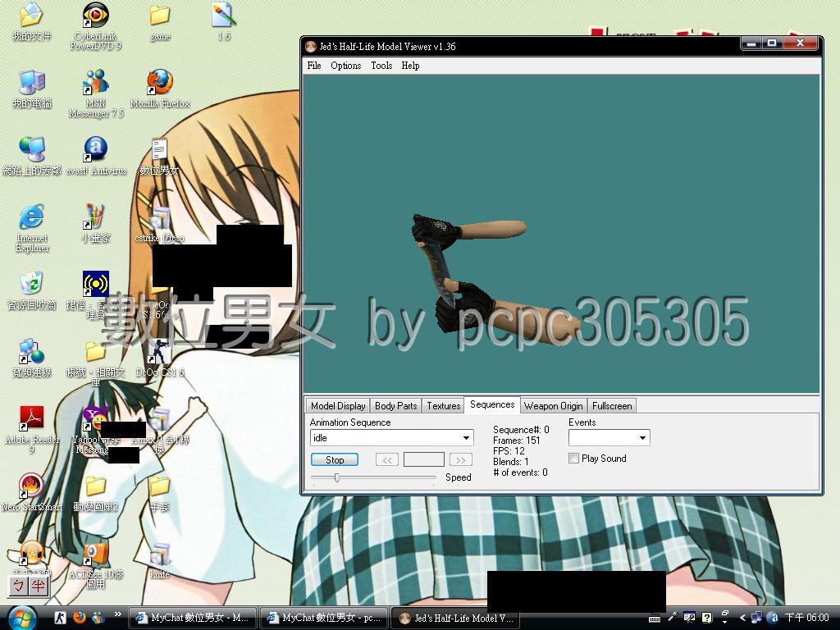The image size is (840, 630).
Task: Switch to the Model Display tab
Action: 338,406
